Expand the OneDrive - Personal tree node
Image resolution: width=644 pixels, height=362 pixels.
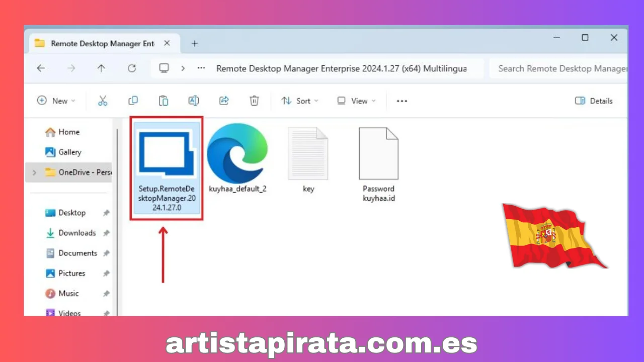(x=34, y=172)
